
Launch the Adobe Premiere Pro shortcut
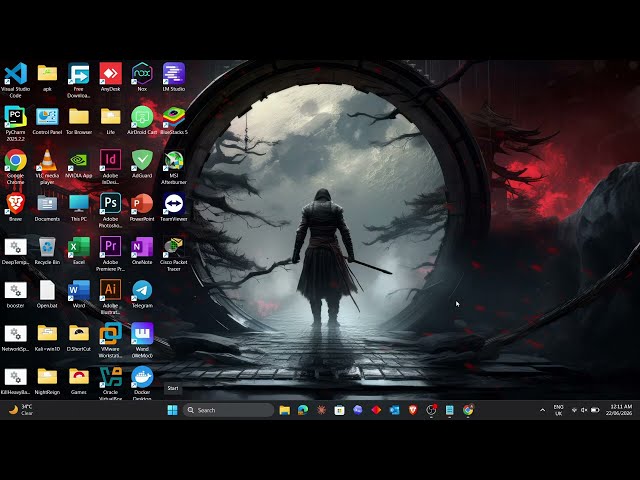point(110,253)
